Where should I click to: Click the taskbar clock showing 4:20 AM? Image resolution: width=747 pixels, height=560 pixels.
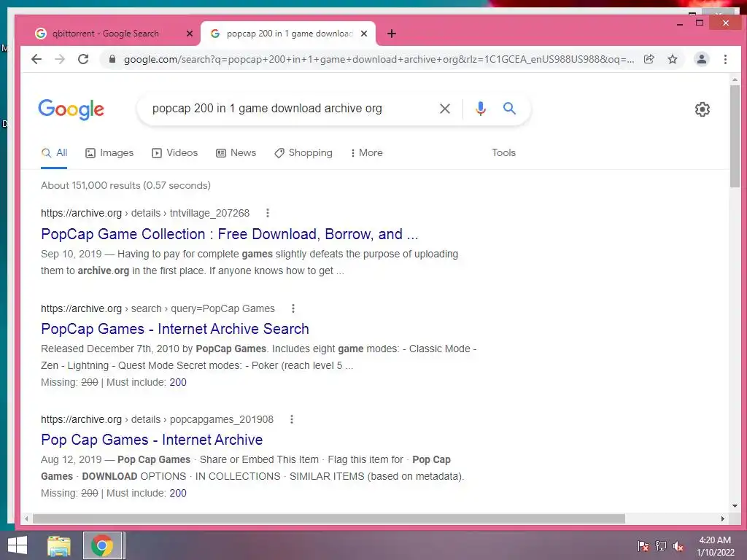715,546
